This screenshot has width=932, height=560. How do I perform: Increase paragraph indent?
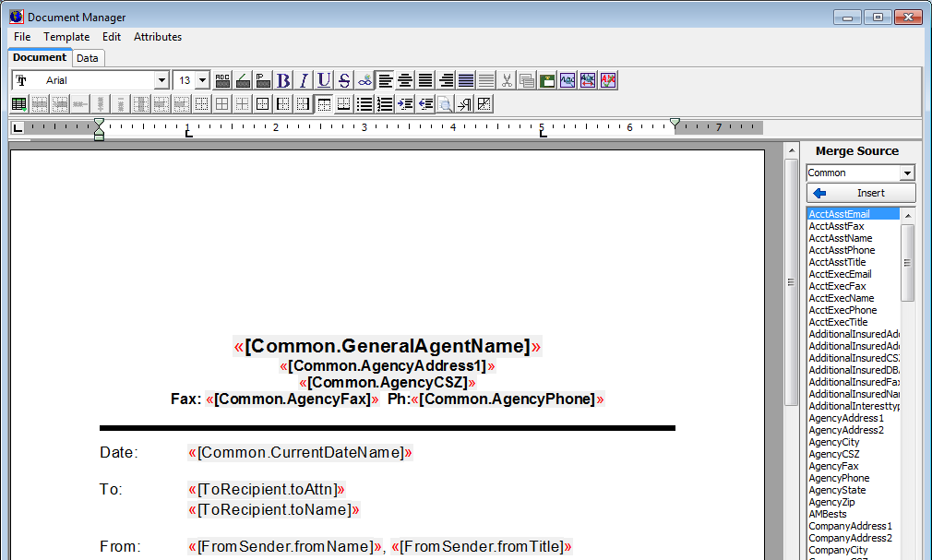point(405,104)
